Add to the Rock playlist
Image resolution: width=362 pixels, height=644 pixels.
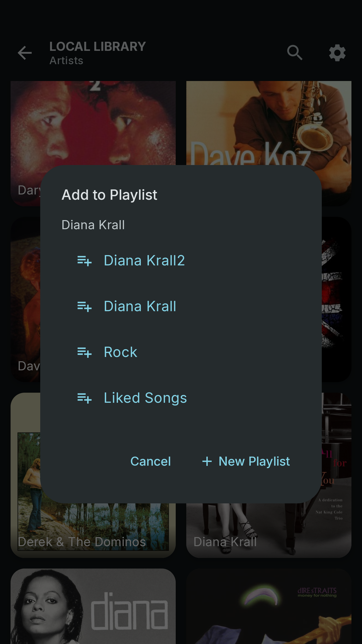coord(121,352)
